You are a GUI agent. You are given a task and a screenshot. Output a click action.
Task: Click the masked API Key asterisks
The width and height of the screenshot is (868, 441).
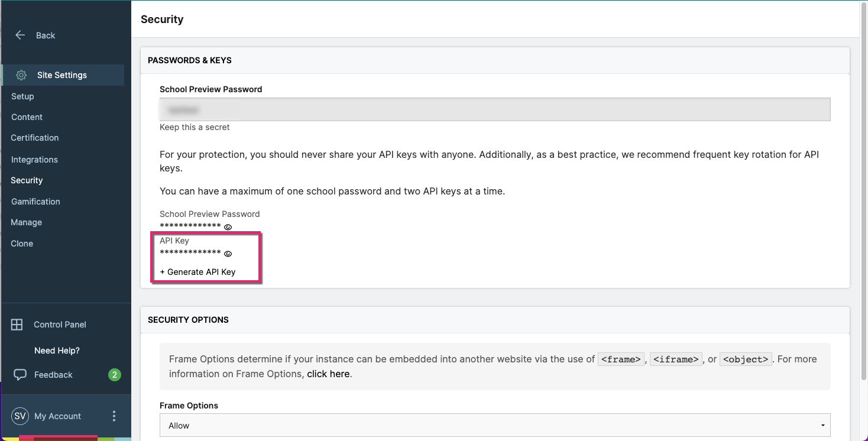(190, 254)
